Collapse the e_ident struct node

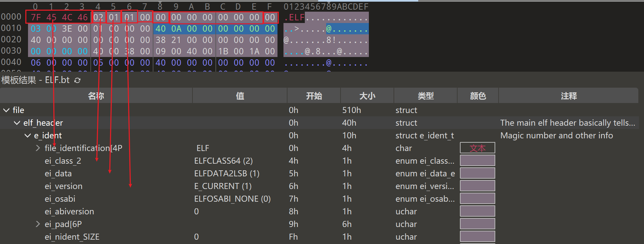coord(27,136)
